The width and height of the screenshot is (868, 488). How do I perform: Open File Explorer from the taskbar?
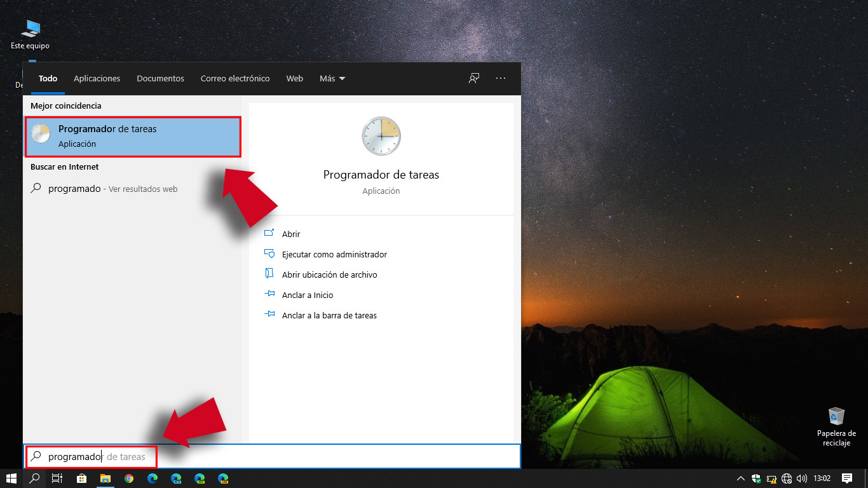pos(105,478)
